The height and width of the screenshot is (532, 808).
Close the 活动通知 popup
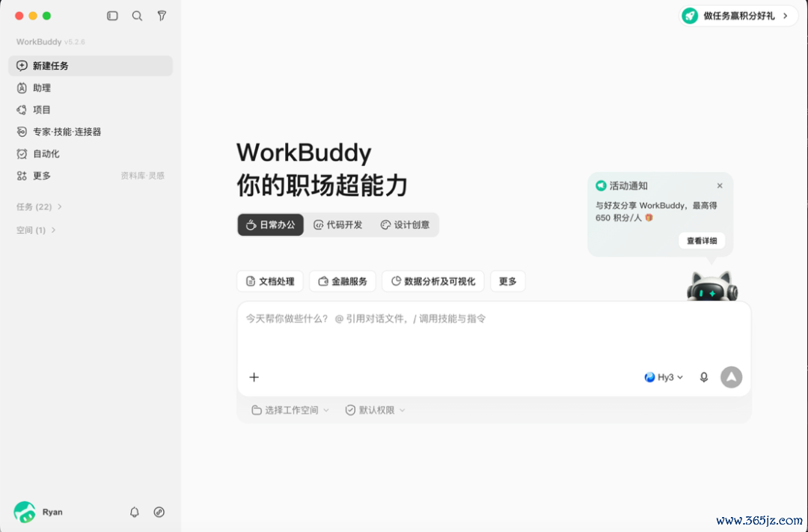pyautogui.click(x=720, y=186)
